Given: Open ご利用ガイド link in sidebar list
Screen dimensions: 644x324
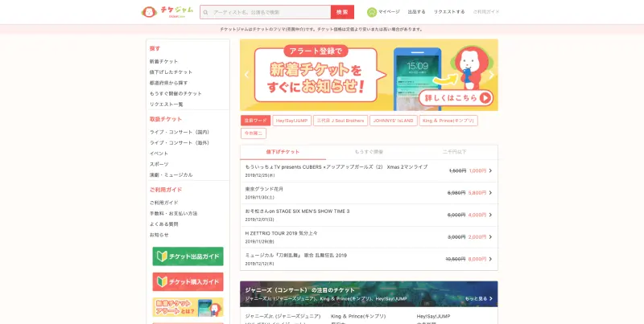Looking at the screenshot, I should pos(164,203).
